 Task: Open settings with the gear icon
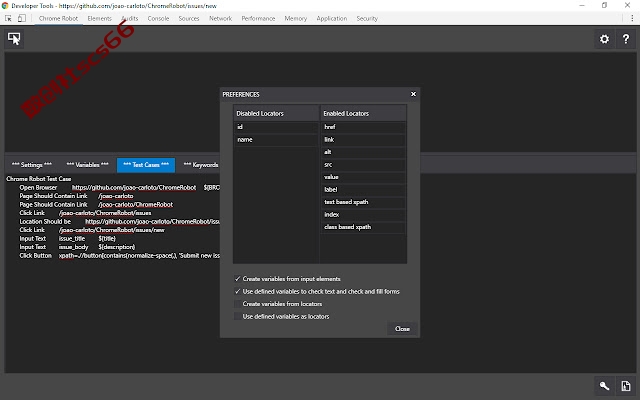(x=604, y=39)
